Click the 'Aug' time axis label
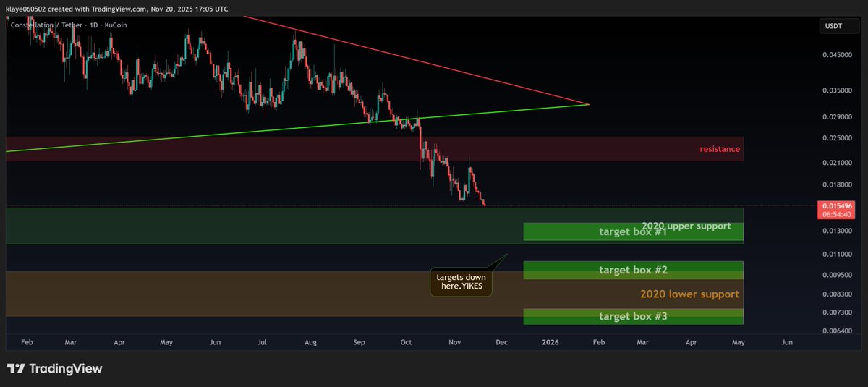The width and height of the screenshot is (868, 387). (310, 342)
